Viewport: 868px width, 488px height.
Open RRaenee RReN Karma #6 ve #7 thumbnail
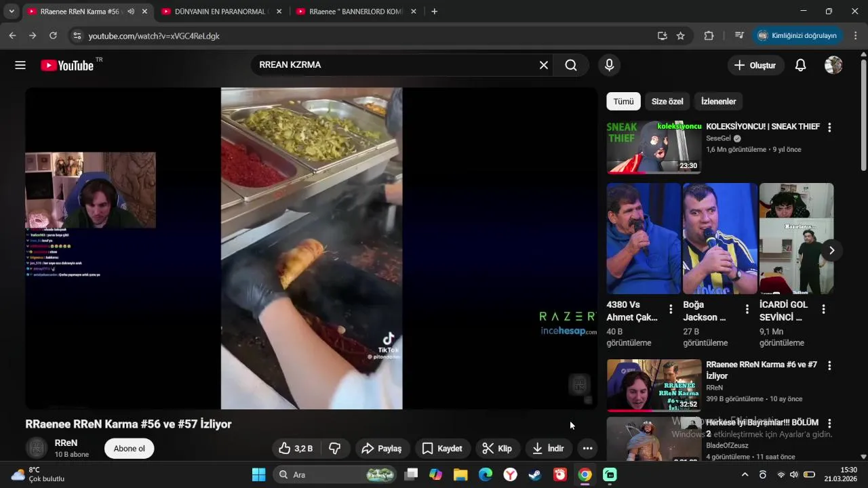tap(654, 386)
